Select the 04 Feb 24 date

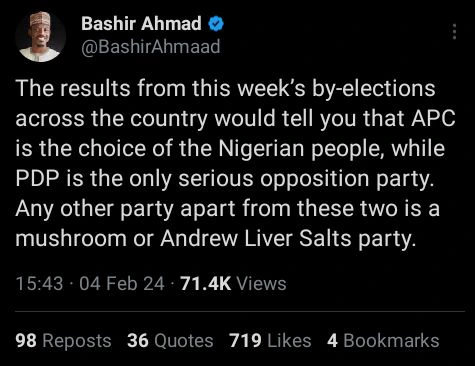coord(122,284)
